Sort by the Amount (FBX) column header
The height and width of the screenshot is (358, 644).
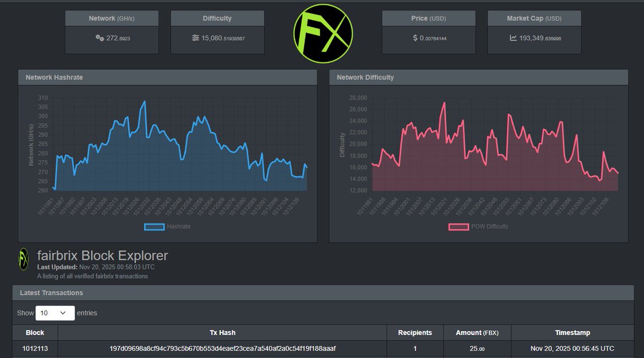[x=477, y=333]
